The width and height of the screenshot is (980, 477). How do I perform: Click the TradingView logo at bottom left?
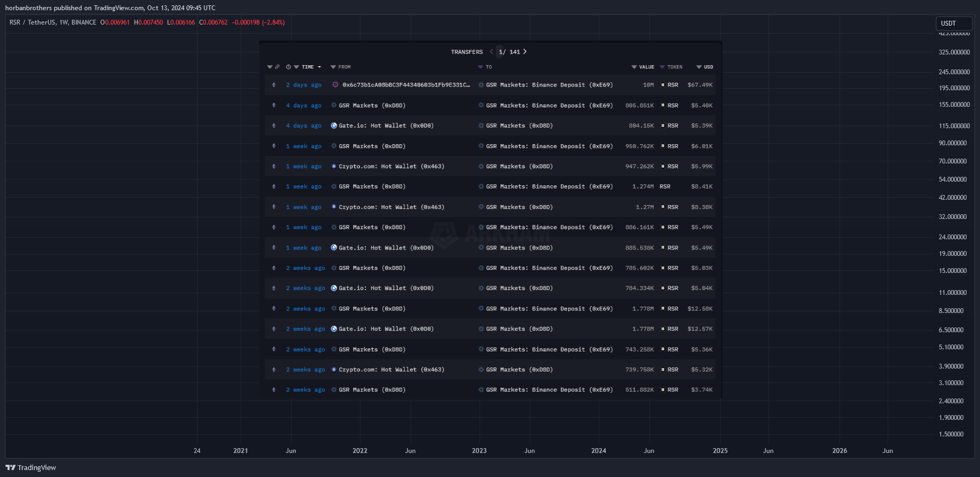click(x=30, y=467)
